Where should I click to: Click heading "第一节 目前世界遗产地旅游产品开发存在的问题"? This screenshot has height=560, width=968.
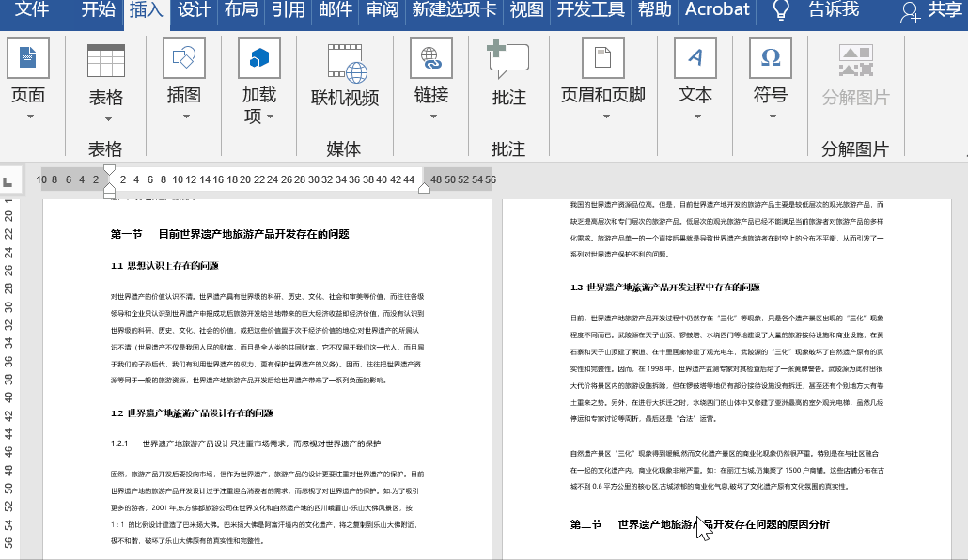coord(229,234)
